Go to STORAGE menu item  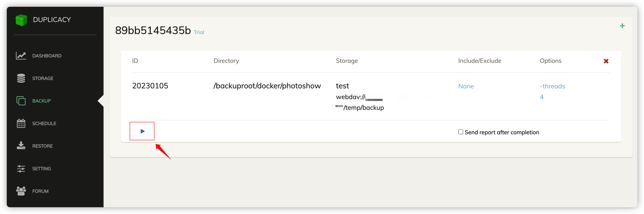click(x=43, y=78)
